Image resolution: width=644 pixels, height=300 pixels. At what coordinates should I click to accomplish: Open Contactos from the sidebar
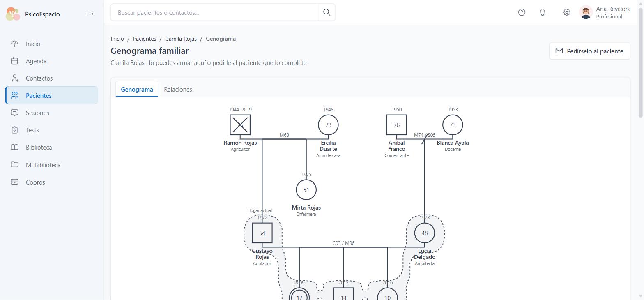52,78
